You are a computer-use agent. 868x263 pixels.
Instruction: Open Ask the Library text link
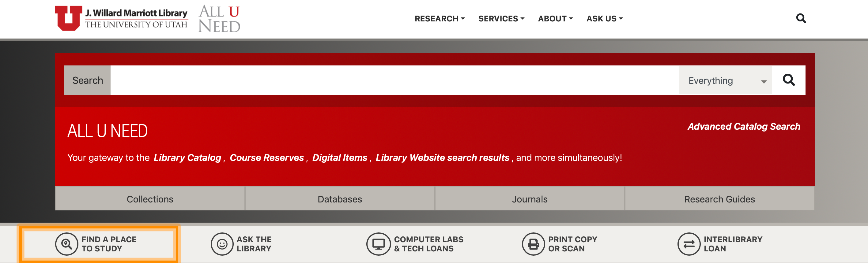coord(254,244)
